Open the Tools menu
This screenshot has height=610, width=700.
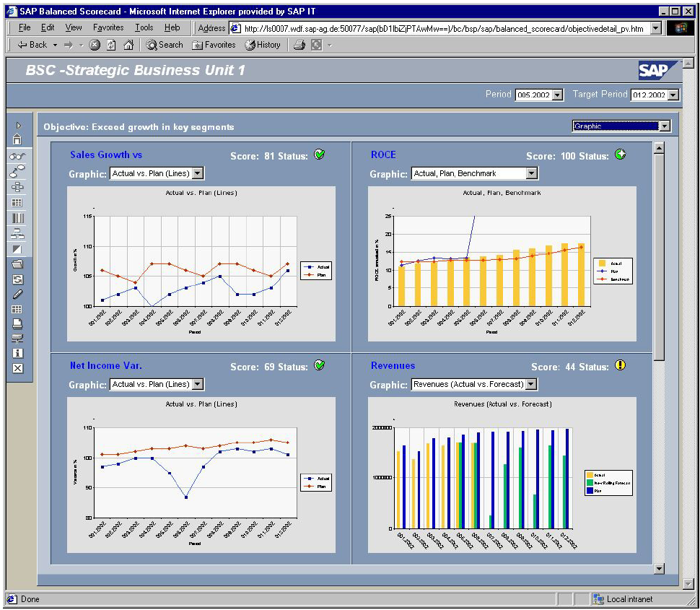pyautogui.click(x=144, y=27)
